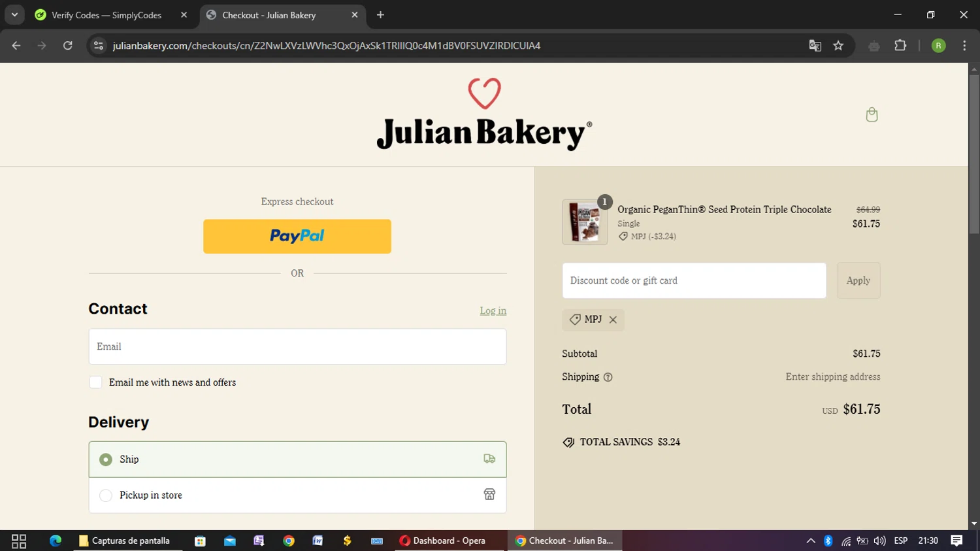The height and width of the screenshot is (551, 980).
Task: Close the Checkout Julian Bakery tab
Action: (355, 15)
